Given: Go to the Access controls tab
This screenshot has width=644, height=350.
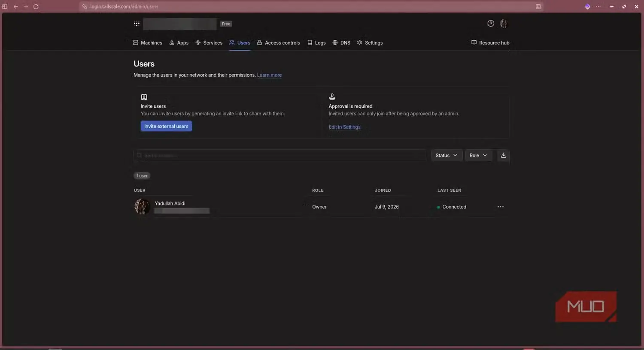Looking at the screenshot, I should [x=278, y=43].
